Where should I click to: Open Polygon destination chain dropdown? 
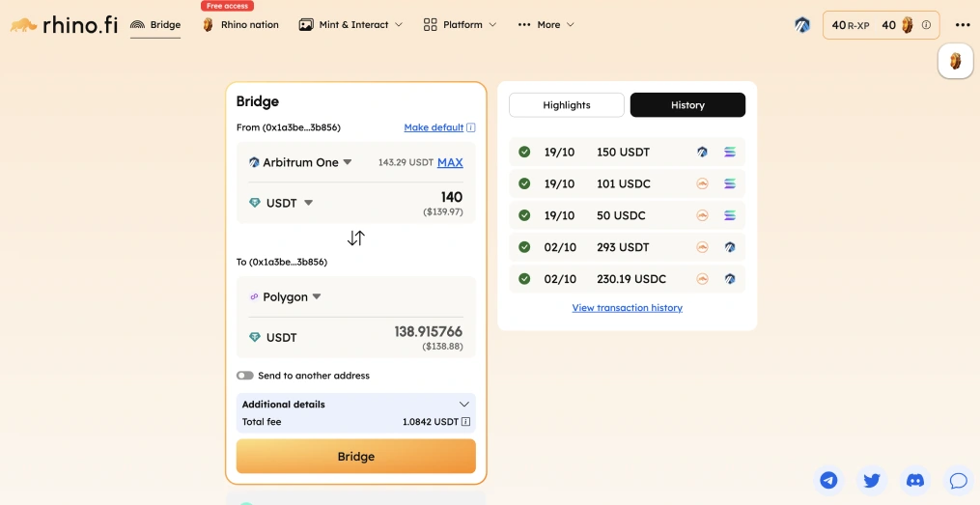pyautogui.click(x=285, y=296)
